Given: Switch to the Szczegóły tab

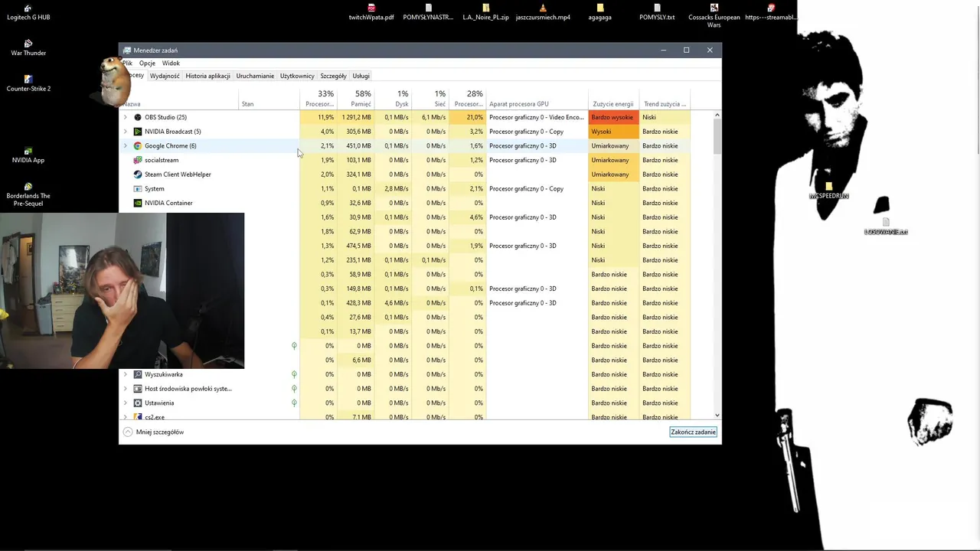Looking at the screenshot, I should click(333, 76).
